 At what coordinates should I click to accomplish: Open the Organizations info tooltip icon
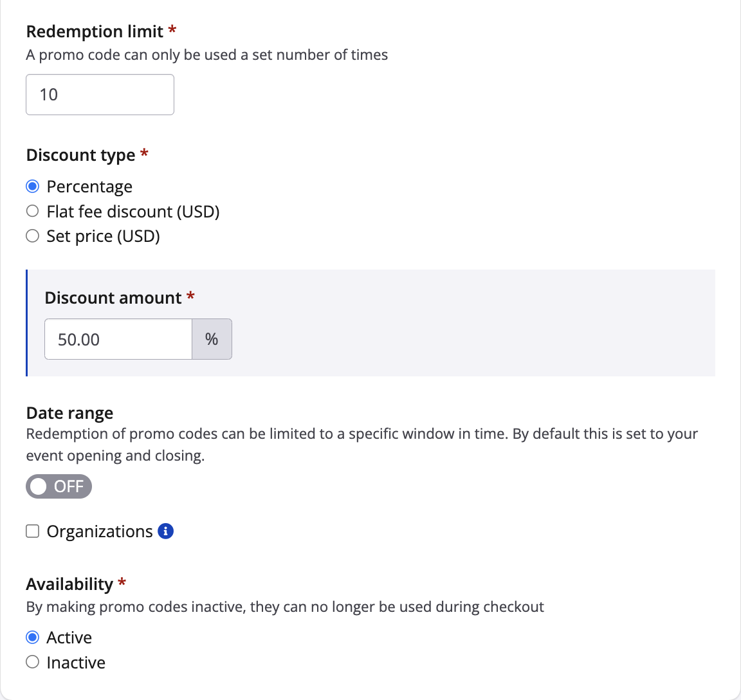165,531
